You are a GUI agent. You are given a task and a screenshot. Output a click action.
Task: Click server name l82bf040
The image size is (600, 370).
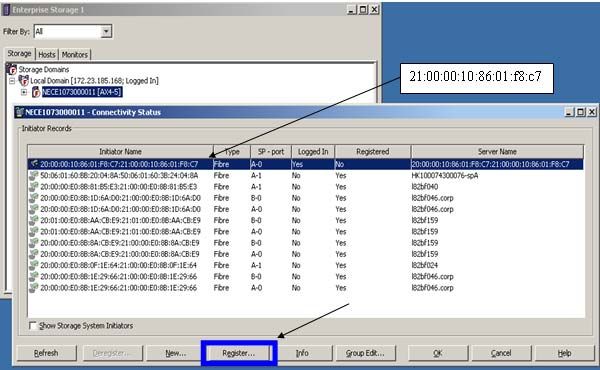pos(425,187)
